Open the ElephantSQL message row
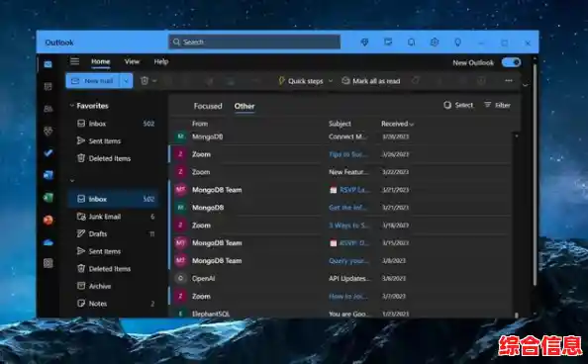 (342, 313)
